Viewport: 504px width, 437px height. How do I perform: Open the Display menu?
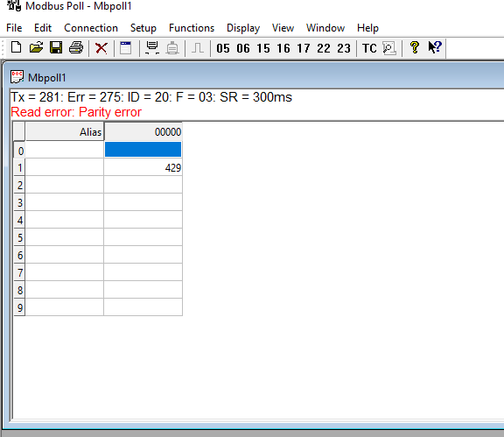[x=243, y=28]
